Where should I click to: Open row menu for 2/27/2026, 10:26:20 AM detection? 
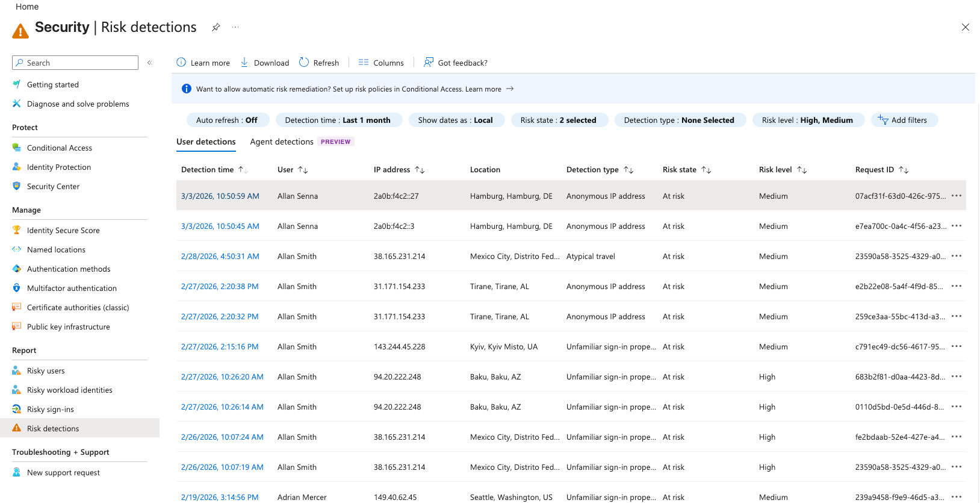pos(957,376)
